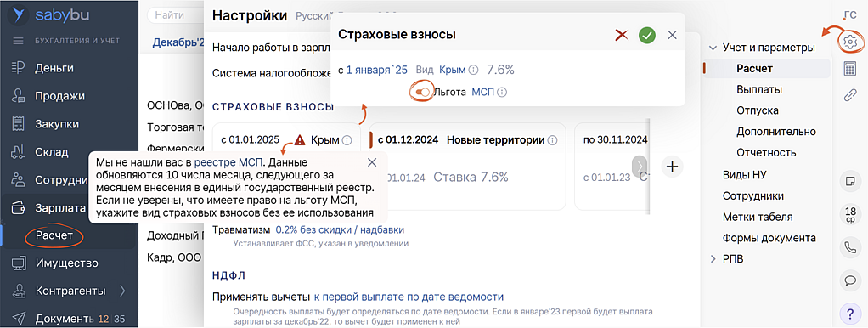
Task: Open the chat messages bubble icon
Action: click(848, 280)
